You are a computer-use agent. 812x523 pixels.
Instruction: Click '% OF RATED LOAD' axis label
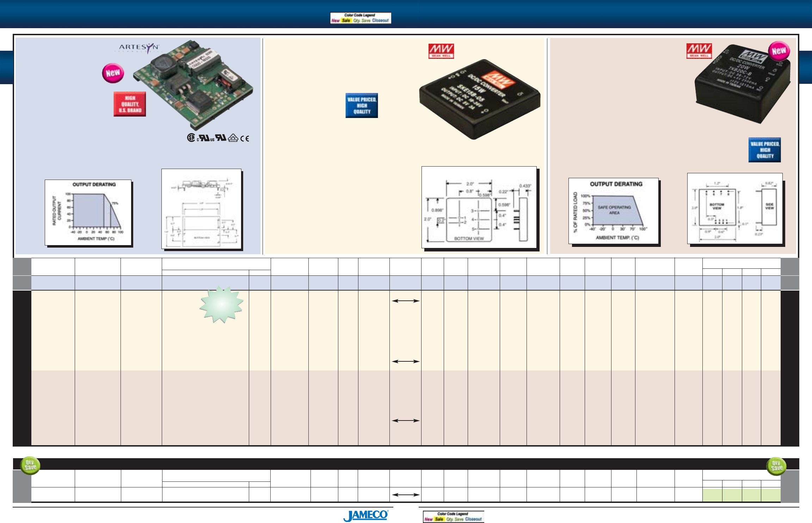tap(575, 212)
